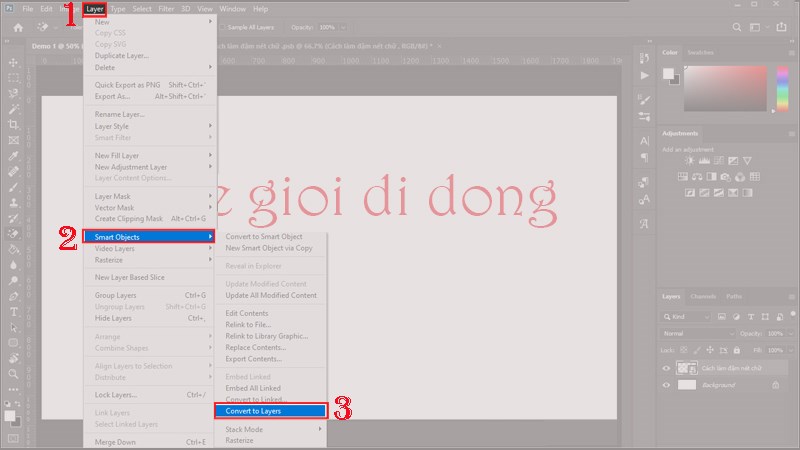800x450 pixels.
Task: Add a Photo Filter adjustment
Action: (x=726, y=177)
